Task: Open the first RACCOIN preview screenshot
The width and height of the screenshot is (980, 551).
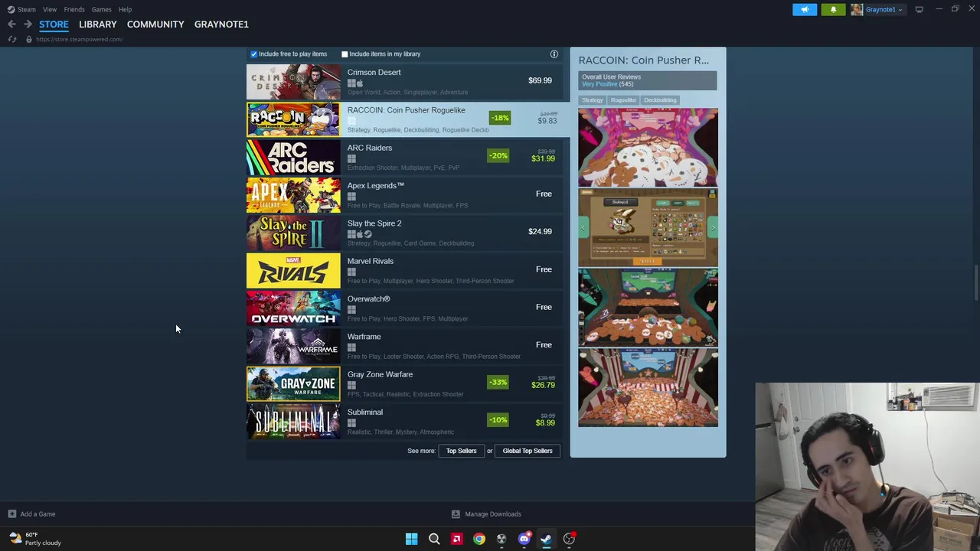Action: pos(648,148)
